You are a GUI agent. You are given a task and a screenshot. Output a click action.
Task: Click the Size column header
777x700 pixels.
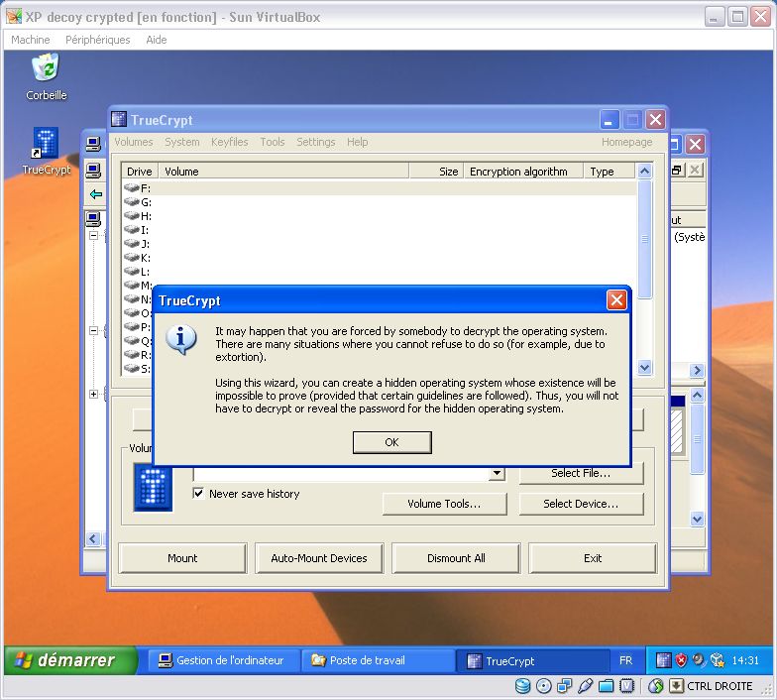[436, 172]
